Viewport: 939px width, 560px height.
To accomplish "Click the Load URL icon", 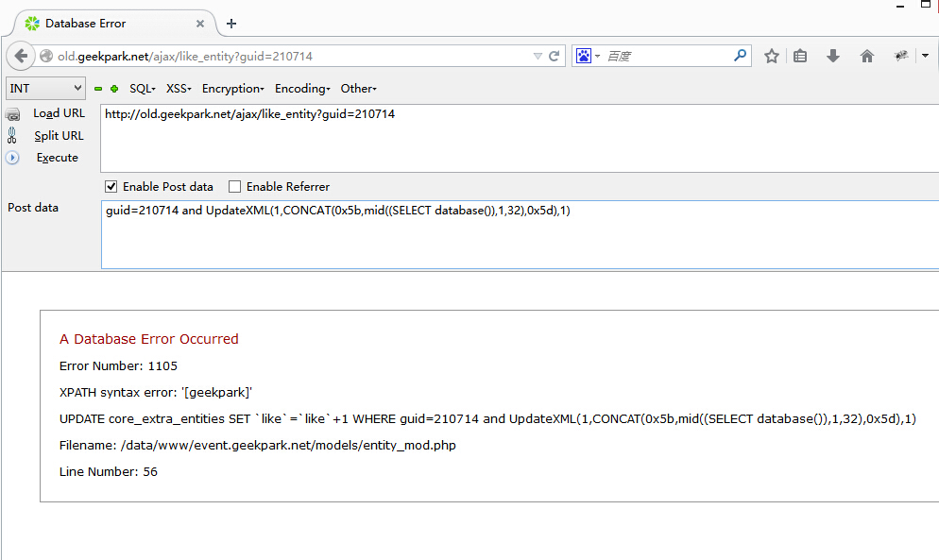I will [12, 114].
